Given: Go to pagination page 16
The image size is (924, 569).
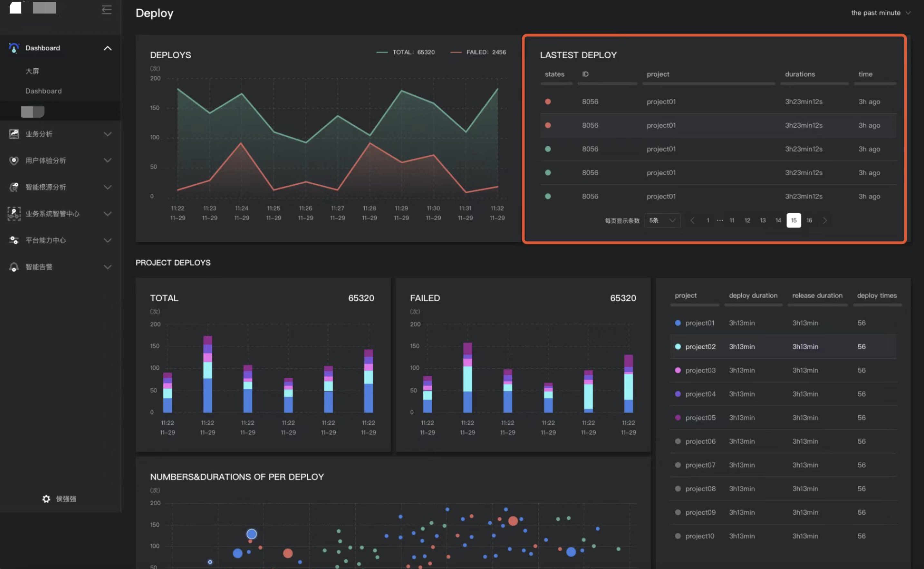Looking at the screenshot, I should coord(809,220).
